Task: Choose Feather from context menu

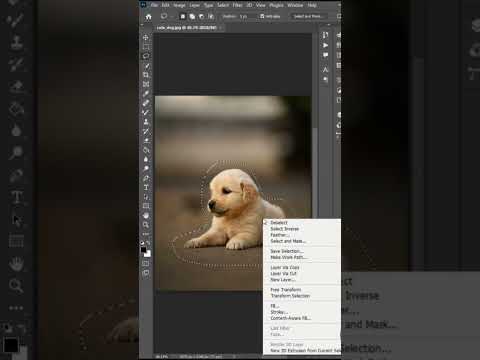Action: pos(280,235)
